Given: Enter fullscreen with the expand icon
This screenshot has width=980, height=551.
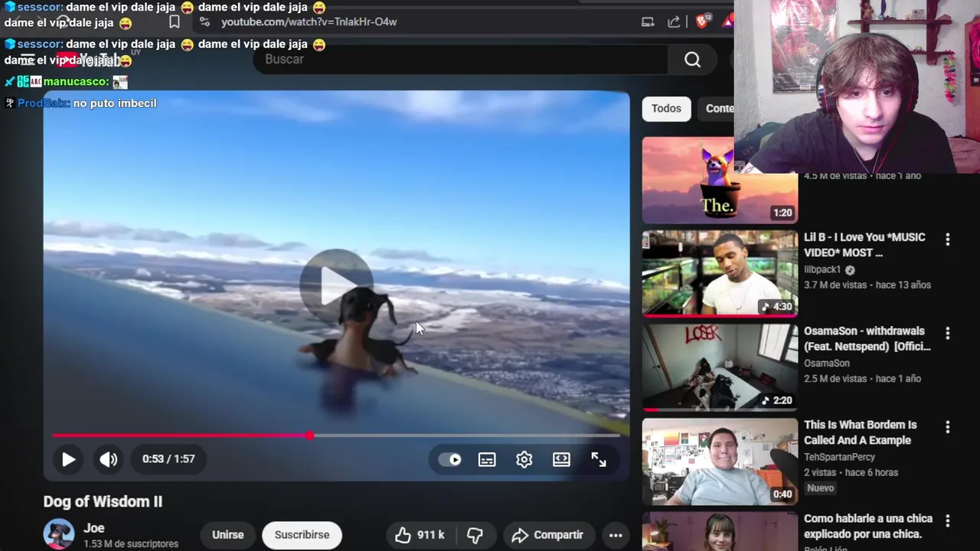Looking at the screenshot, I should 599,459.
